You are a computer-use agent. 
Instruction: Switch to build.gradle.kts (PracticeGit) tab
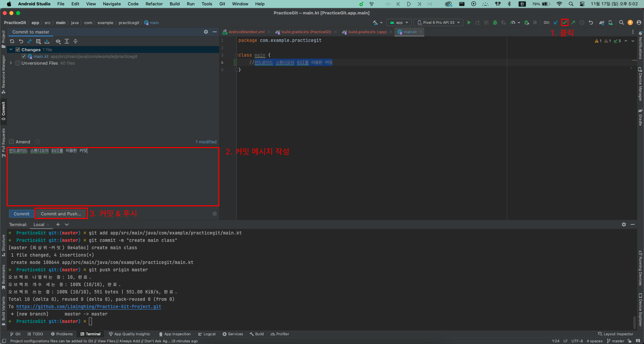[306, 32]
